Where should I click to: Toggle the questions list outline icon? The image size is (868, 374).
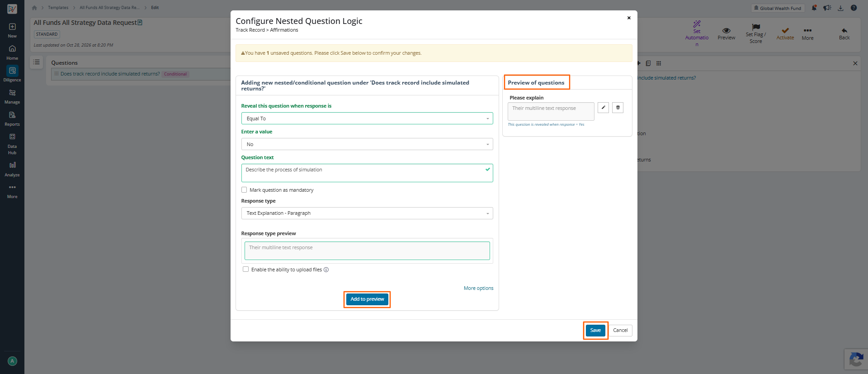point(37,62)
